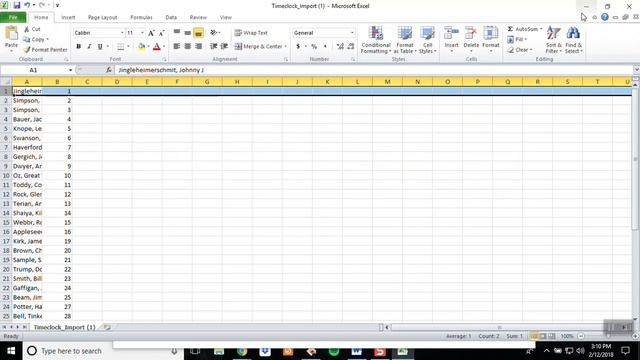Open Format as Table gallery
The width and height of the screenshot is (640, 360).
coord(405,40)
